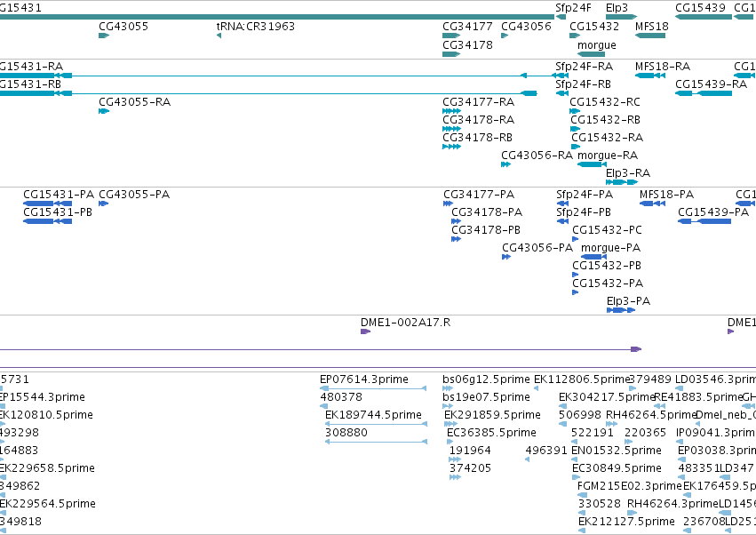The image size is (756, 535).
Task: Click the CG15431-PB protein feature
Action: [48, 221]
